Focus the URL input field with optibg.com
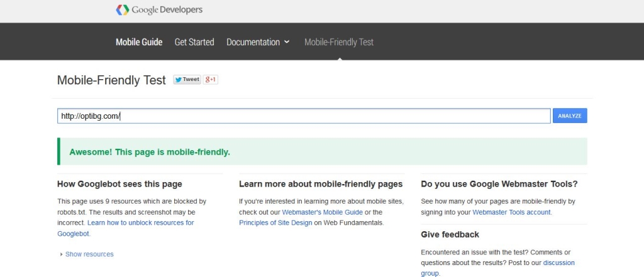This screenshot has width=644, height=277. click(304, 116)
